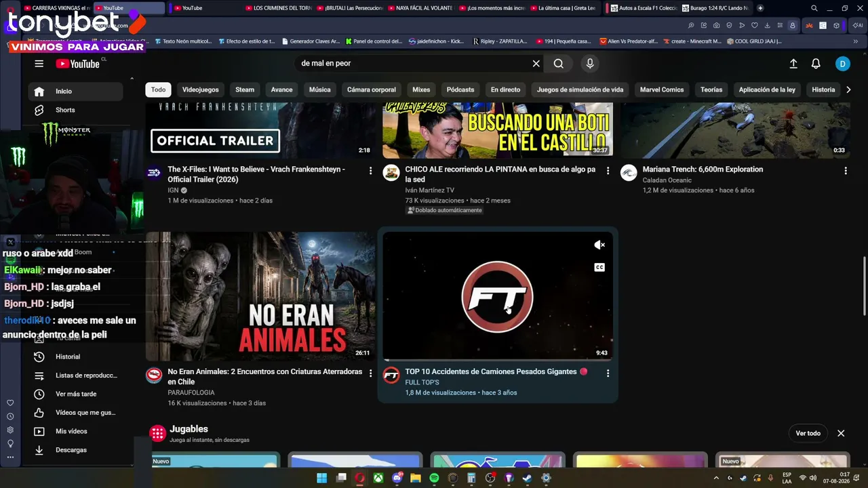Open the YouTube guide hamburger menu
The height and width of the screenshot is (488, 868).
coord(39,64)
